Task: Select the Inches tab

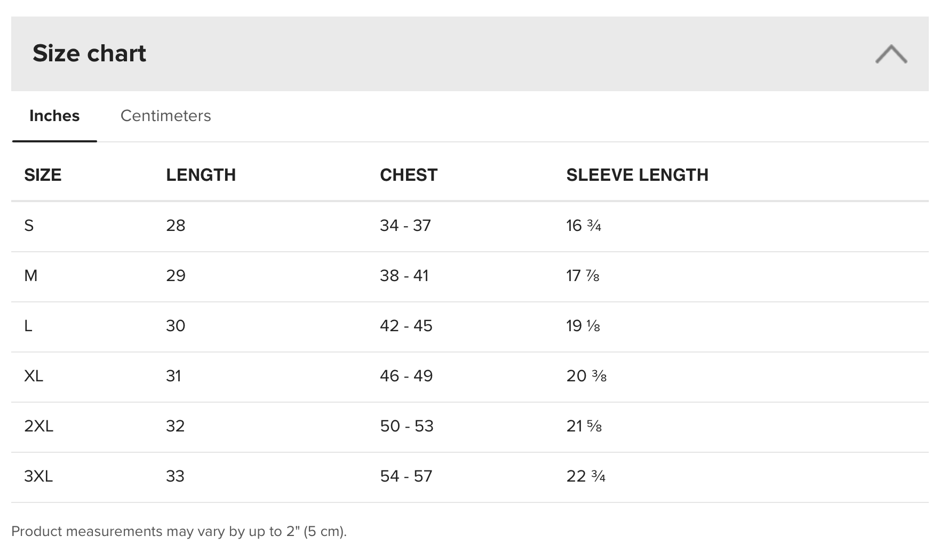Action: click(x=54, y=116)
